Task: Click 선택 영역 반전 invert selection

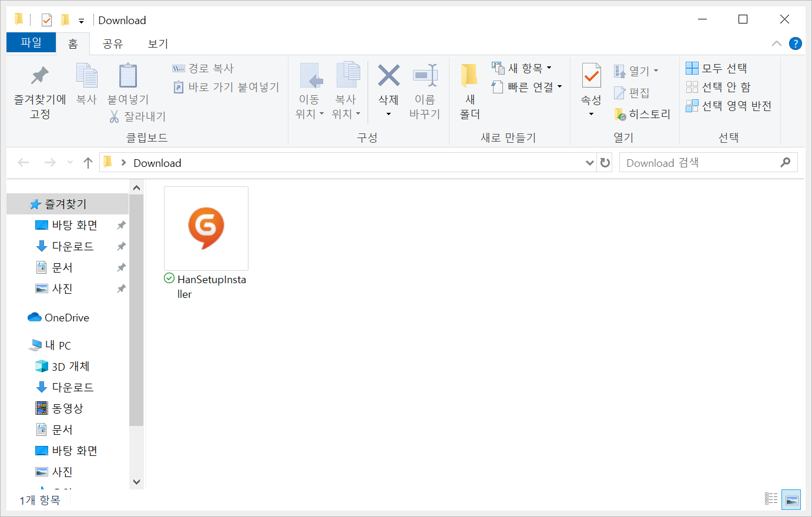Action: pyautogui.click(x=729, y=106)
